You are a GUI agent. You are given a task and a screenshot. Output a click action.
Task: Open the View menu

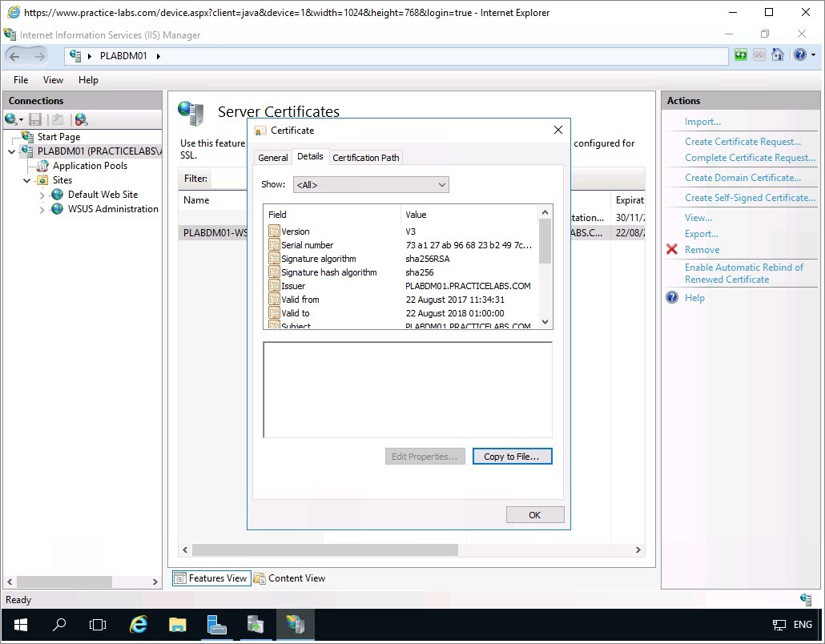(x=53, y=80)
